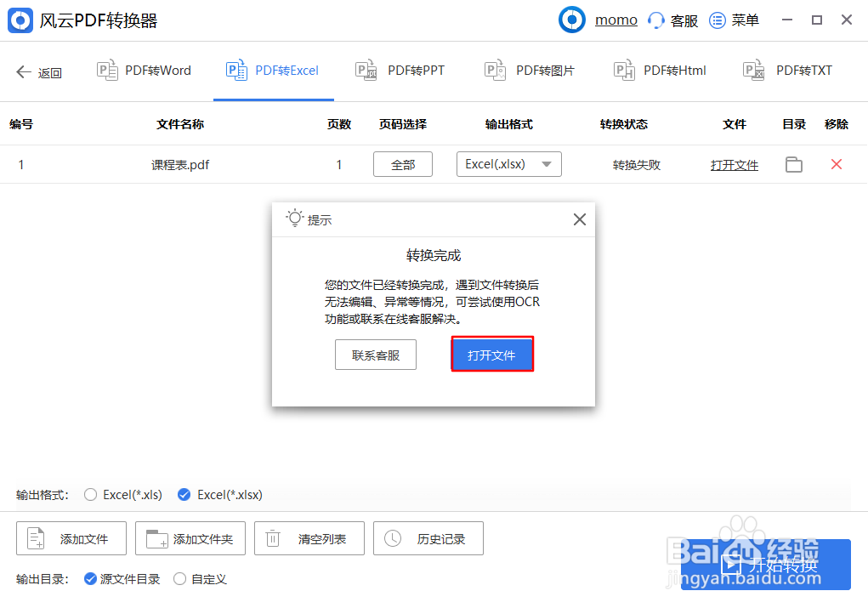Click the 页数 column header

point(339,124)
